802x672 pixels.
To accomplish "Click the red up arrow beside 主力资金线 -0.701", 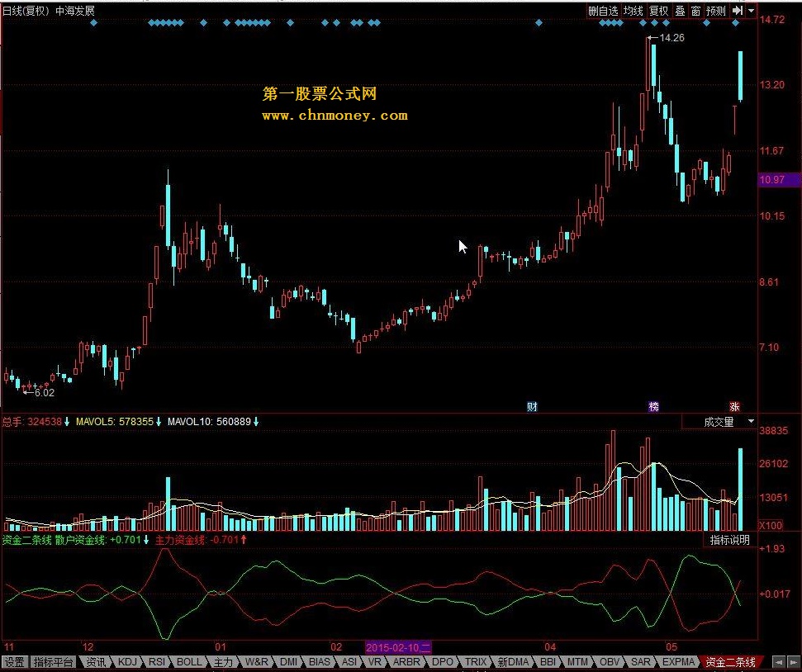I will point(244,540).
